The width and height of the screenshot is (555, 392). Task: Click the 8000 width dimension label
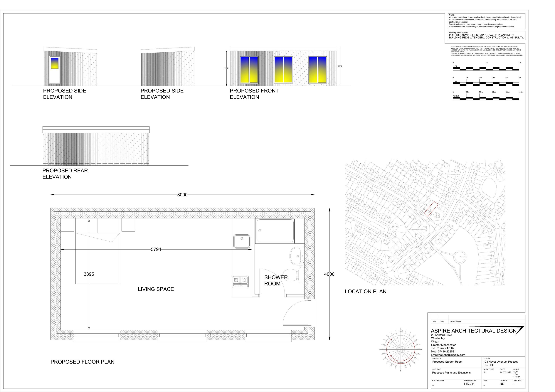click(x=182, y=195)
